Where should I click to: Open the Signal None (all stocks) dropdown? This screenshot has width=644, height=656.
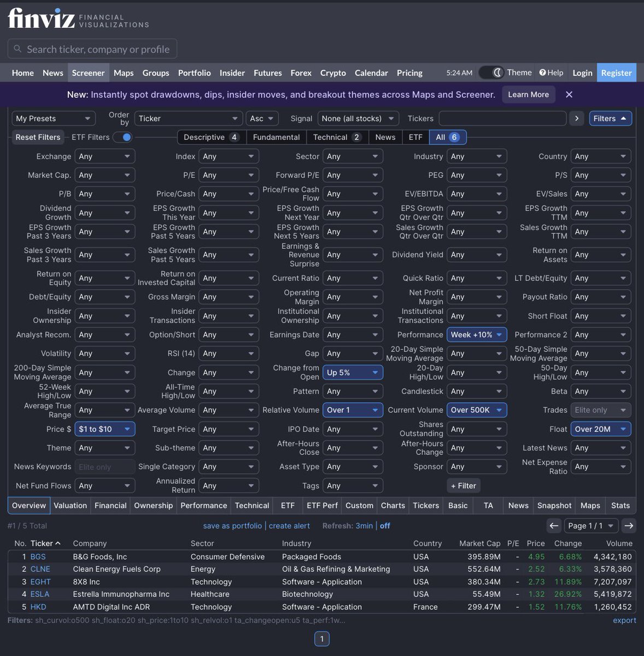[358, 119]
